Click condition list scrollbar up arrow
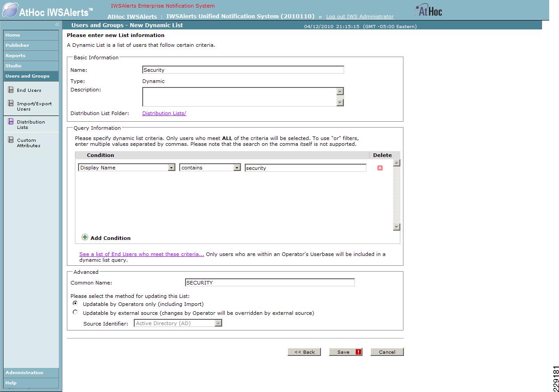The width and height of the screenshot is (559, 392). (396, 163)
